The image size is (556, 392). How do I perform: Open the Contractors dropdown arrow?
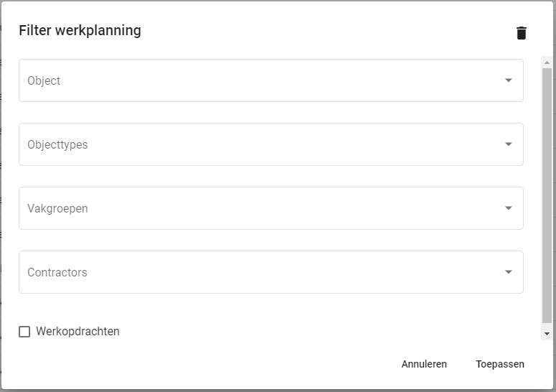pos(509,272)
